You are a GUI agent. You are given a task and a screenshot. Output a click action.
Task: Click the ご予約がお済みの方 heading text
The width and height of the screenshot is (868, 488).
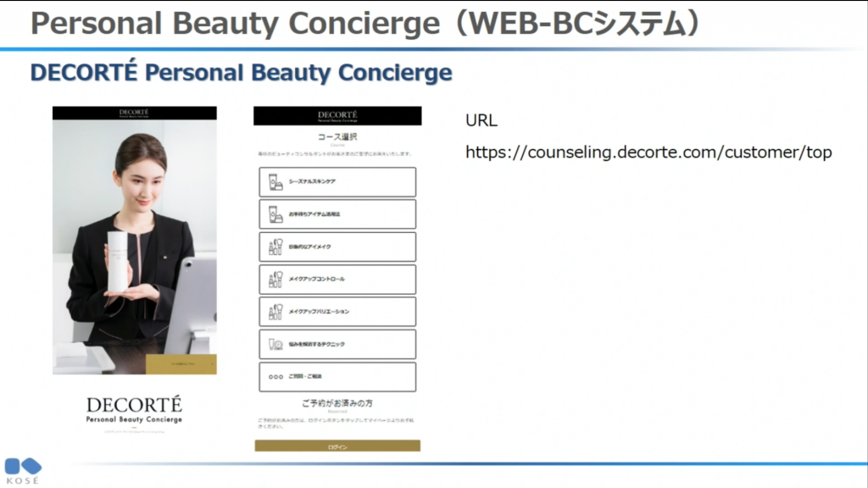[x=337, y=405]
